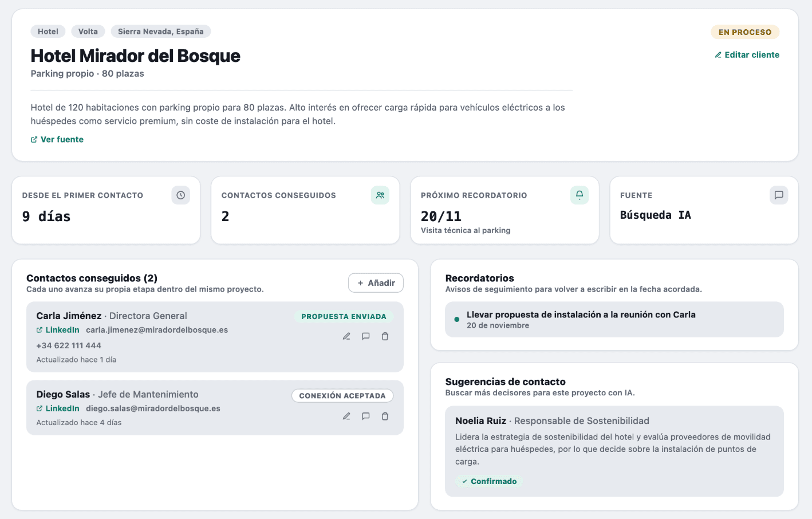Open comment icon on Carla Jiménez row
The image size is (812, 519).
coord(366,336)
